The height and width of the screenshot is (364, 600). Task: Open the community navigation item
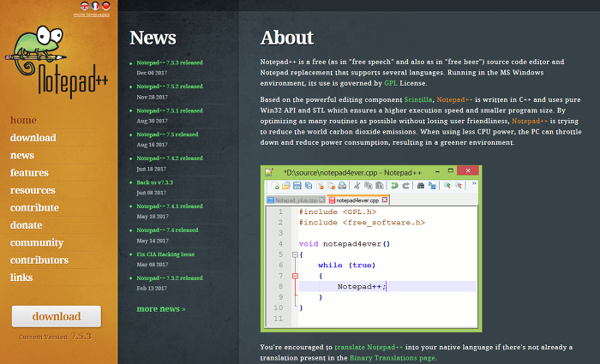click(37, 242)
